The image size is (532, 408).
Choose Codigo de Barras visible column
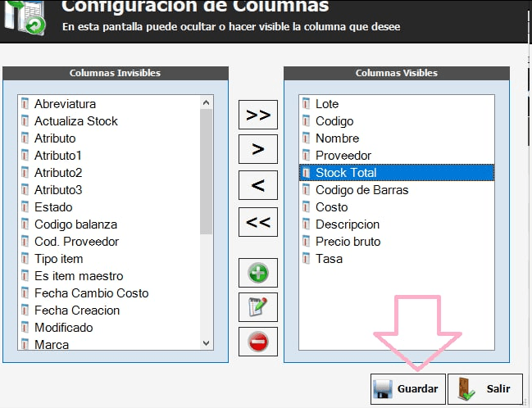361,190
